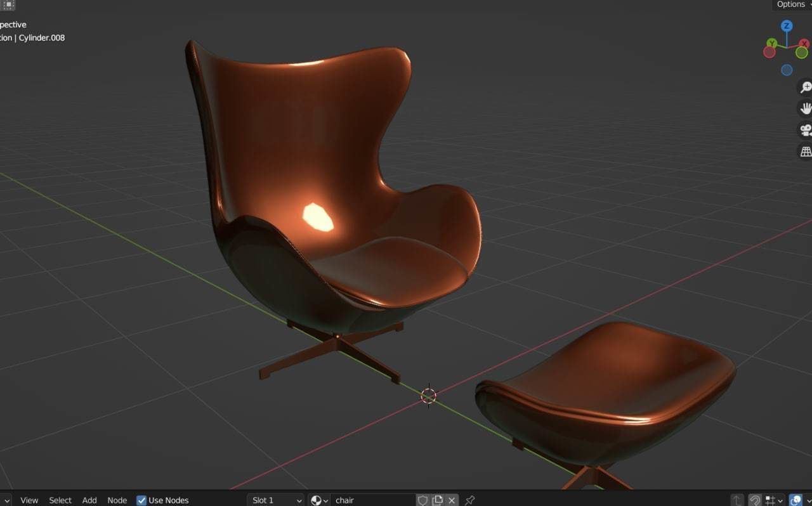The width and height of the screenshot is (812, 506).
Task: Click the go to parent node tree arrow
Action: 737,500
